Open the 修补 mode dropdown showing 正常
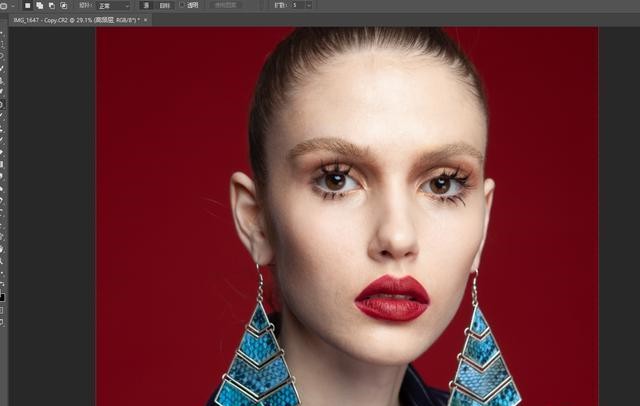 [x=113, y=6]
